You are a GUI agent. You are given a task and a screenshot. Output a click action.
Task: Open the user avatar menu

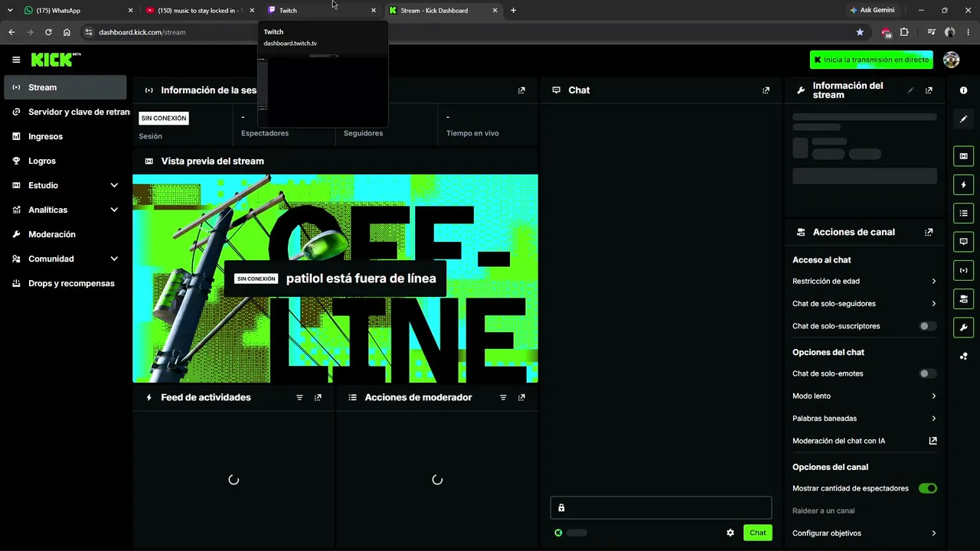[951, 60]
